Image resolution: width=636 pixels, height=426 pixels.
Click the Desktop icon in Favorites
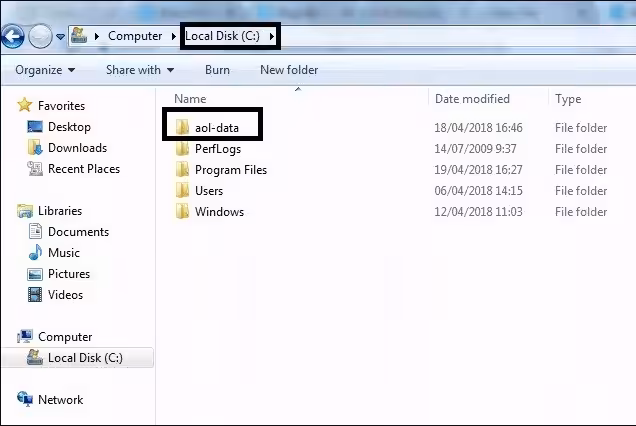(x=35, y=127)
